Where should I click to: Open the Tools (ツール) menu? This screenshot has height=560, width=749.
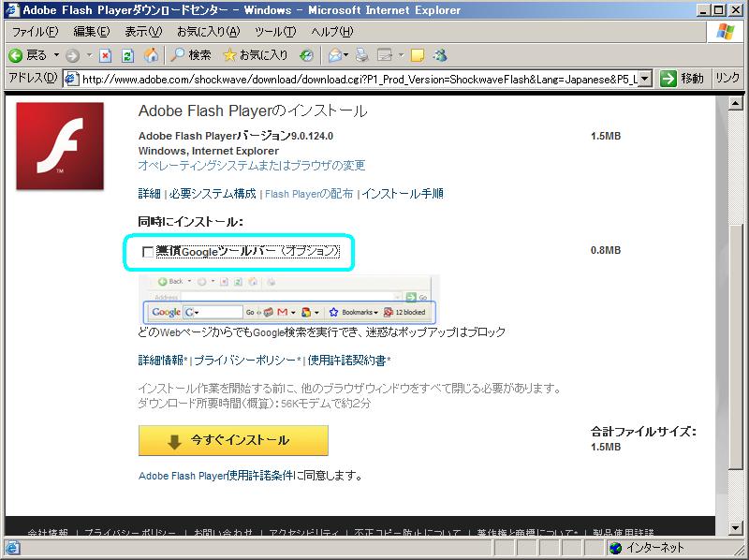(x=275, y=32)
